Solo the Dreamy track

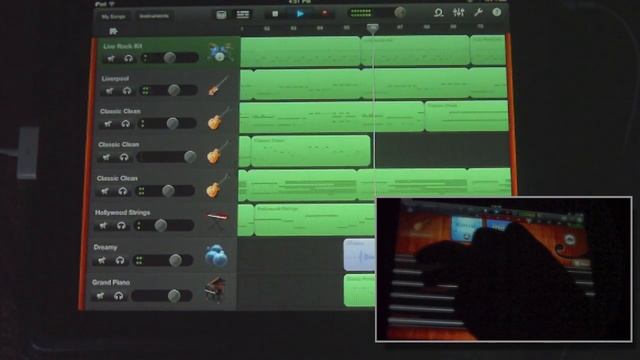tap(120, 260)
